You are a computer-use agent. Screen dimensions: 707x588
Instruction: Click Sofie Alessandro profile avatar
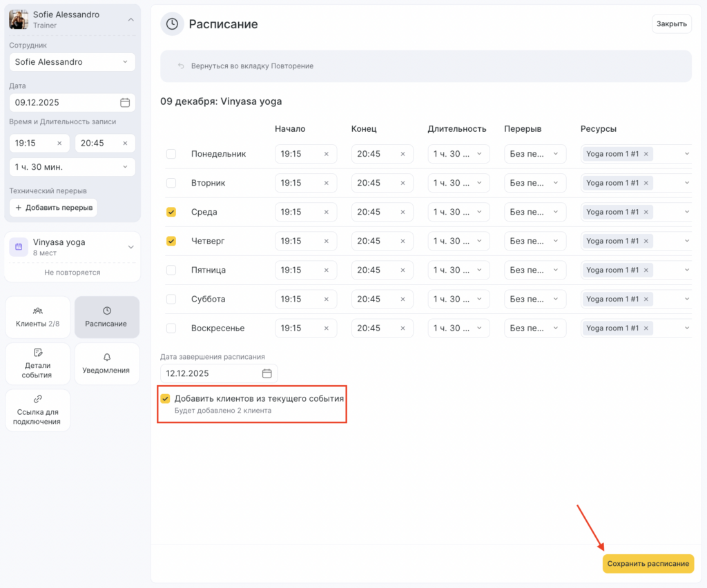tap(19, 19)
